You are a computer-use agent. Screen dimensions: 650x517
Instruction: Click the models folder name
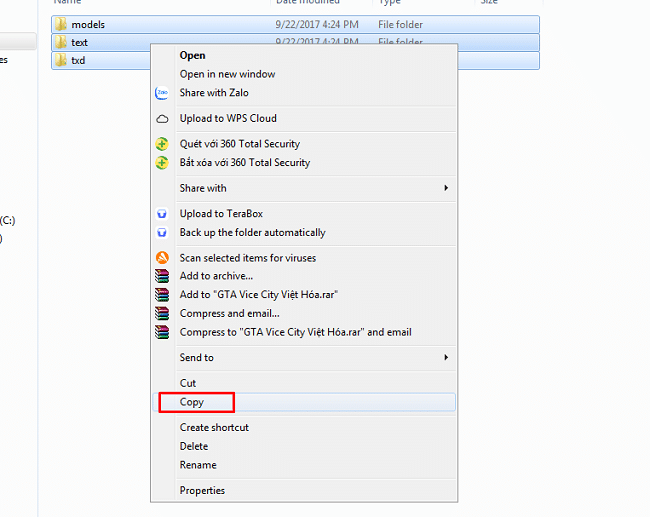pos(88,24)
